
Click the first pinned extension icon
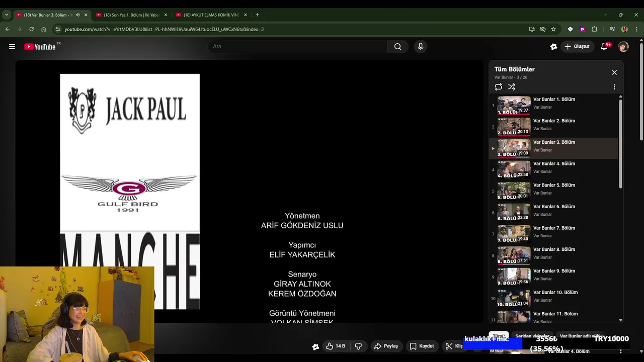[570, 29]
